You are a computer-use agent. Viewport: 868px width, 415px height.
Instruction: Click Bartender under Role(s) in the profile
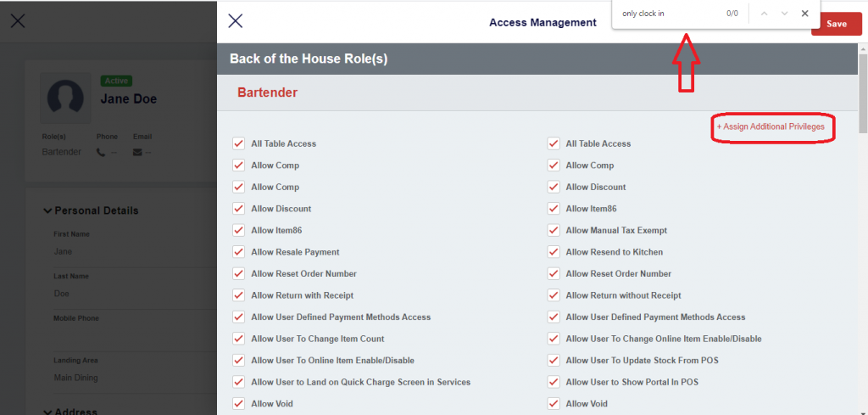(x=61, y=152)
